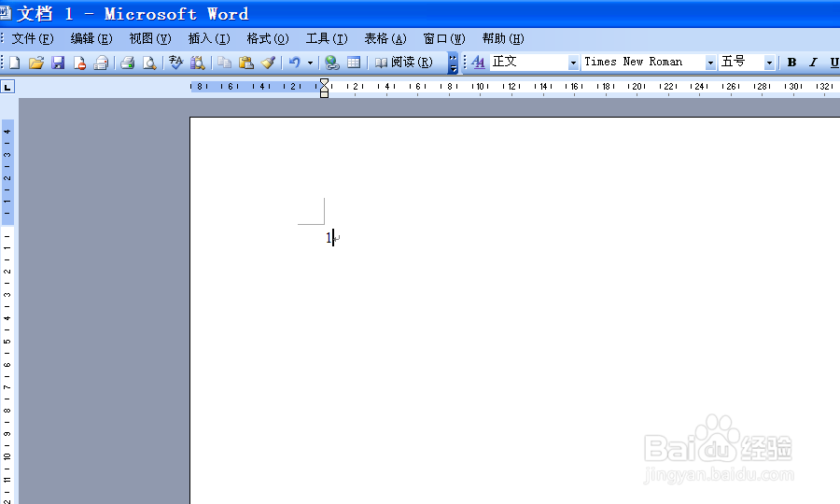Viewport: 840px width, 504px height.
Task: Expand the standard toolbar options chevron
Action: click(454, 63)
